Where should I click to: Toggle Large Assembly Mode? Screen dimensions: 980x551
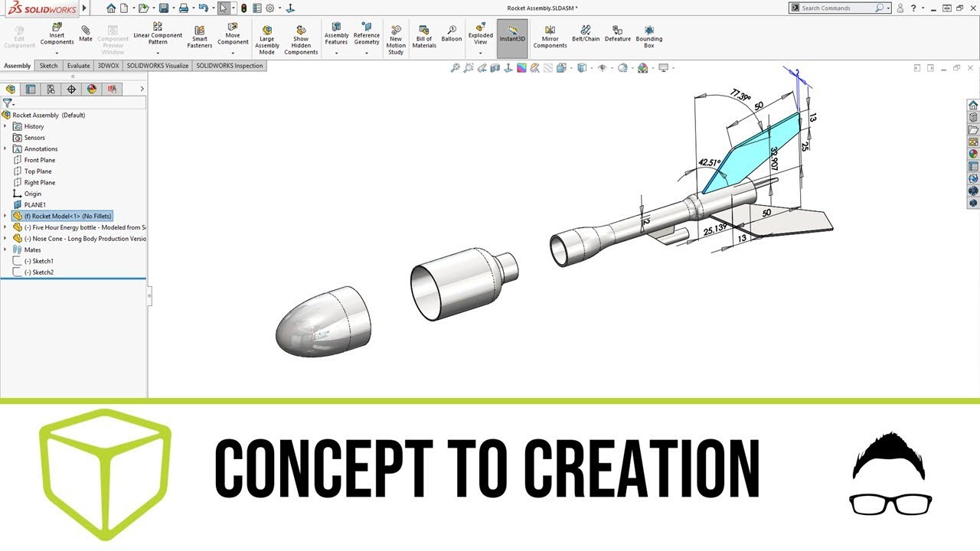[x=267, y=40]
